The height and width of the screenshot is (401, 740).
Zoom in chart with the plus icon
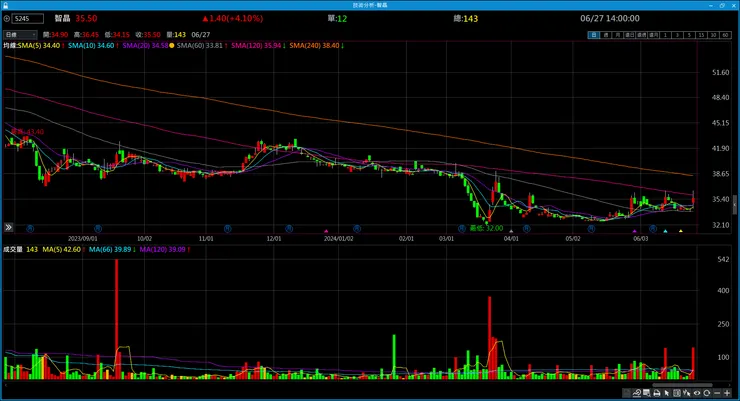click(x=727, y=393)
